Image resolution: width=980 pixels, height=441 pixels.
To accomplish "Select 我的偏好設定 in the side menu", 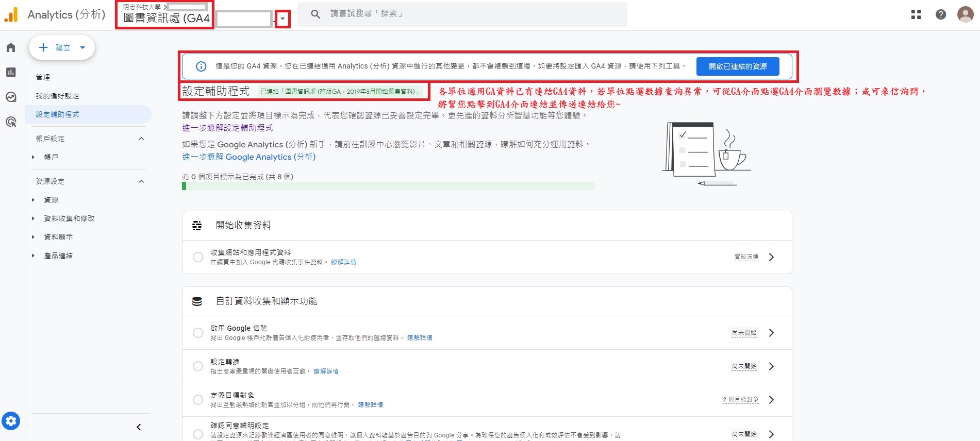I will [x=57, y=96].
